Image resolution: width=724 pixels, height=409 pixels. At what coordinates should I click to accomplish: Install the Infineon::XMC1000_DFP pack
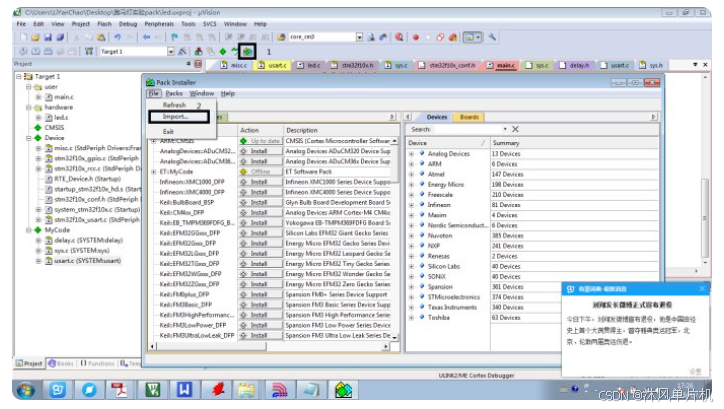pyautogui.click(x=260, y=182)
